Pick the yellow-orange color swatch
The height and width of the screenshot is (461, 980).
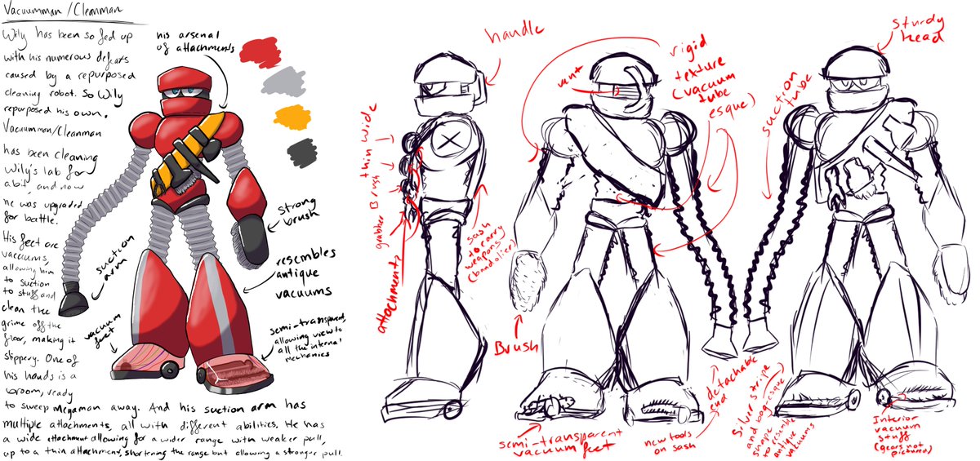(x=293, y=117)
